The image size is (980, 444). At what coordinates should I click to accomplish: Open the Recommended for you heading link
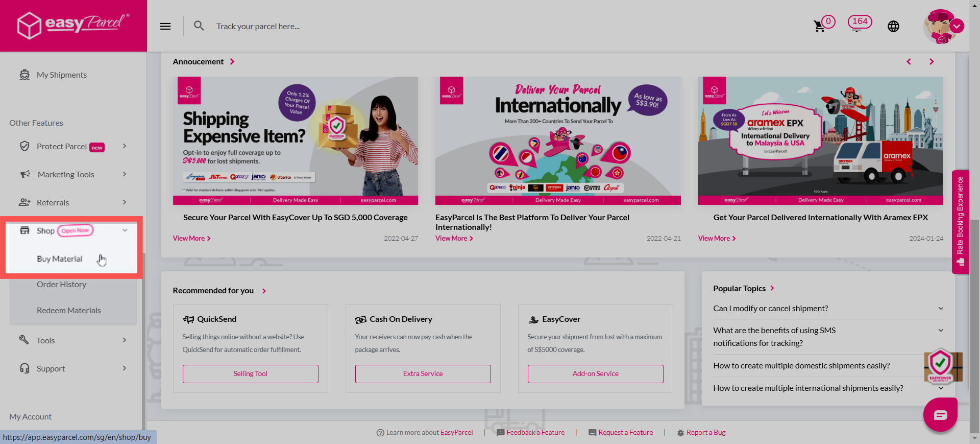(x=219, y=291)
